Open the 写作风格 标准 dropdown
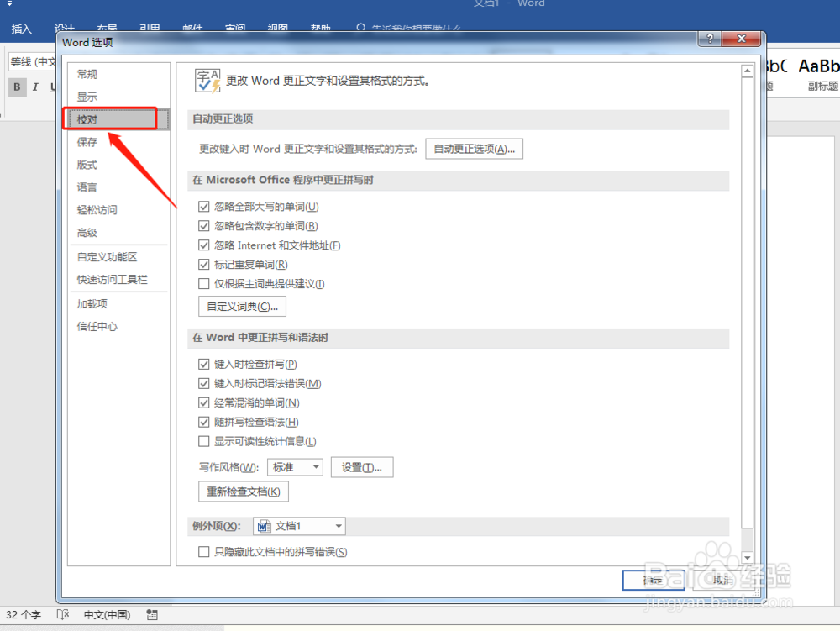The width and height of the screenshot is (840, 631). coord(295,467)
